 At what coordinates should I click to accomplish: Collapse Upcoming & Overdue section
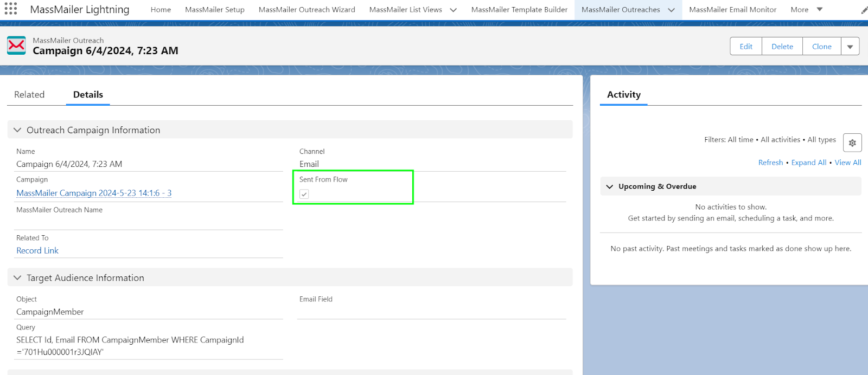point(610,186)
